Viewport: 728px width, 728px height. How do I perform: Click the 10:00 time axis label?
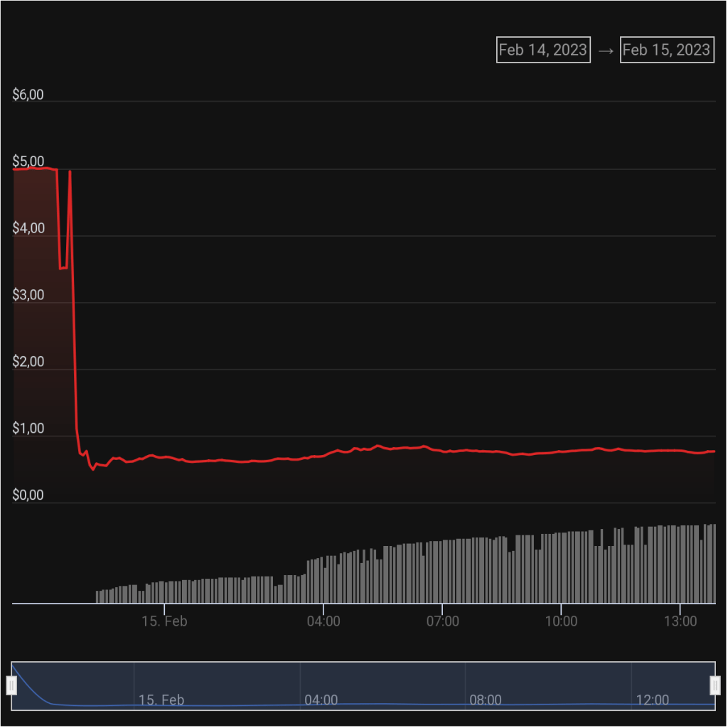pyautogui.click(x=562, y=621)
